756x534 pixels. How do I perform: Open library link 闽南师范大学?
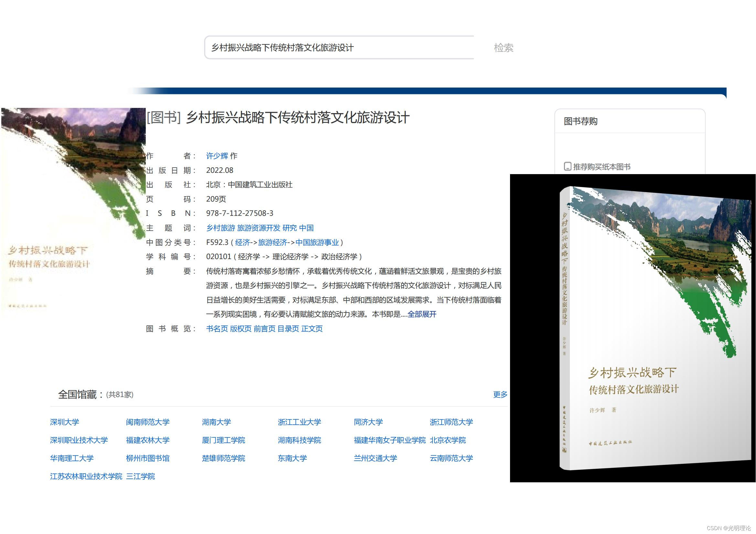pos(148,422)
